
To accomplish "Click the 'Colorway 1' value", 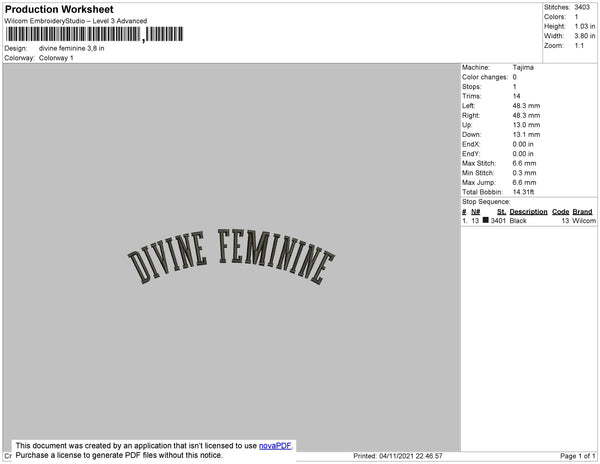I will [x=56, y=58].
